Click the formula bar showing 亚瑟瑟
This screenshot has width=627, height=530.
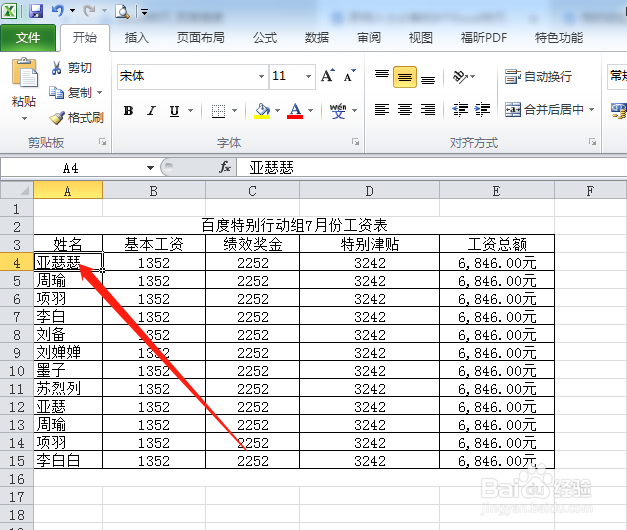(432, 168)
